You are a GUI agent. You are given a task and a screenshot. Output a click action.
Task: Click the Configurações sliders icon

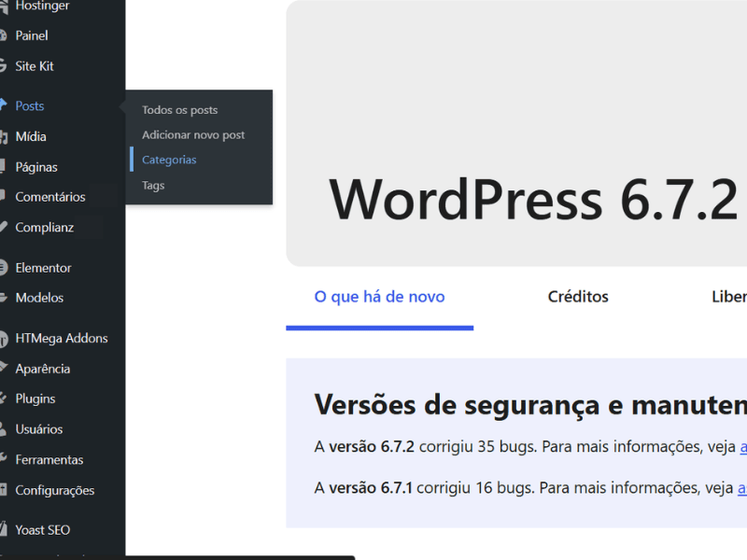pyautogui.click(x=3, y=489)
